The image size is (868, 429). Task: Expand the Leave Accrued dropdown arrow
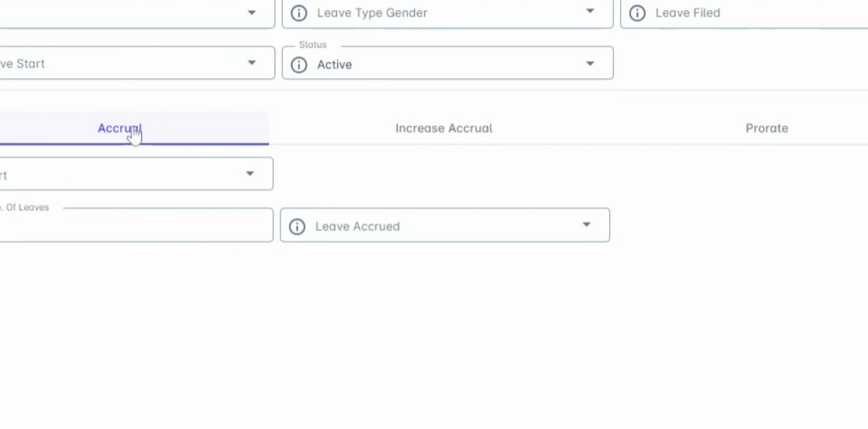pyautogui.click(x=586, y=225)
